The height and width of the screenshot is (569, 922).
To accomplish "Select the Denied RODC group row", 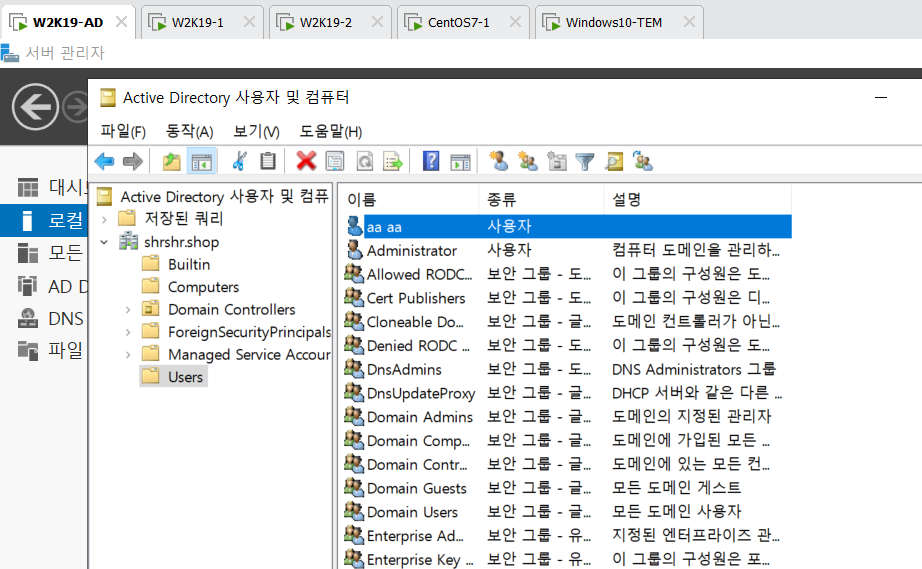I will [x=567, y=346].
